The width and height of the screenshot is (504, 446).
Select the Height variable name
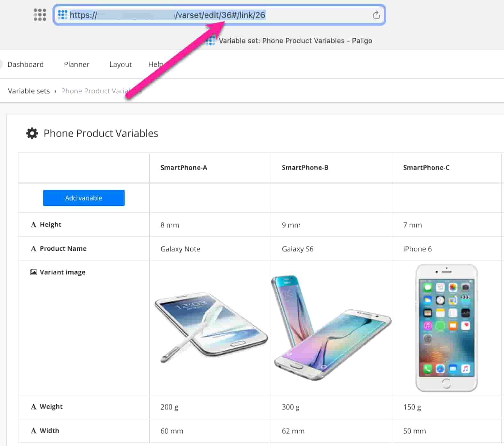pos(51,225)
